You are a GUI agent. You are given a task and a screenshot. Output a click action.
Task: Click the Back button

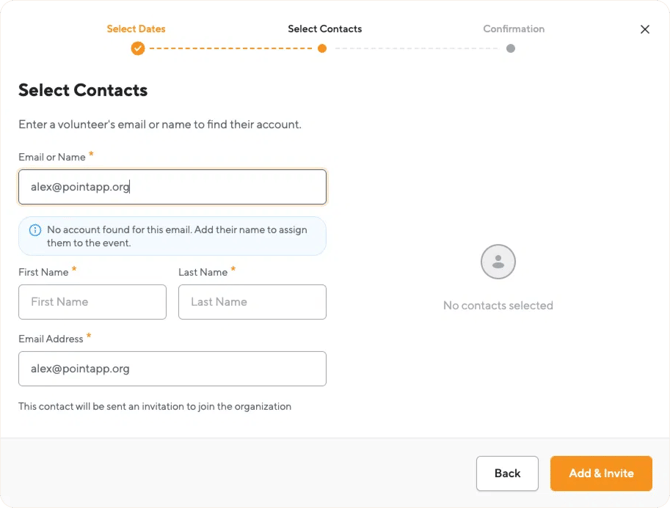tap(507, 473)
